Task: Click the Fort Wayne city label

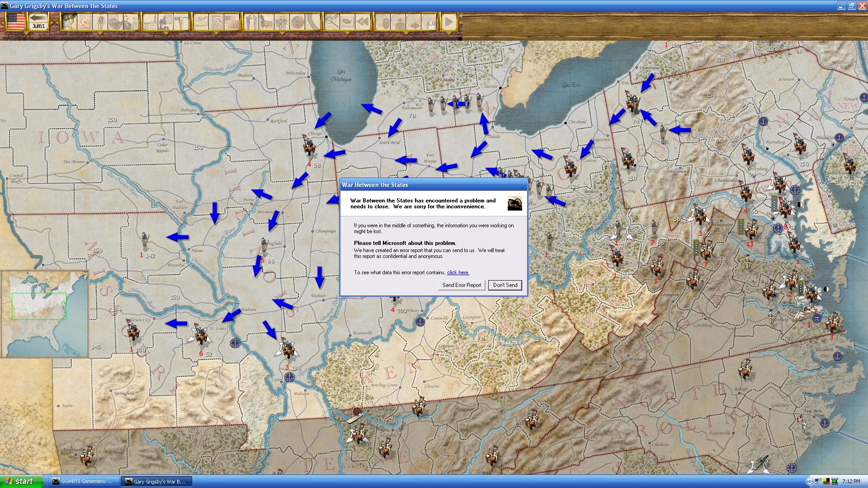Action: tap(430, 158)
